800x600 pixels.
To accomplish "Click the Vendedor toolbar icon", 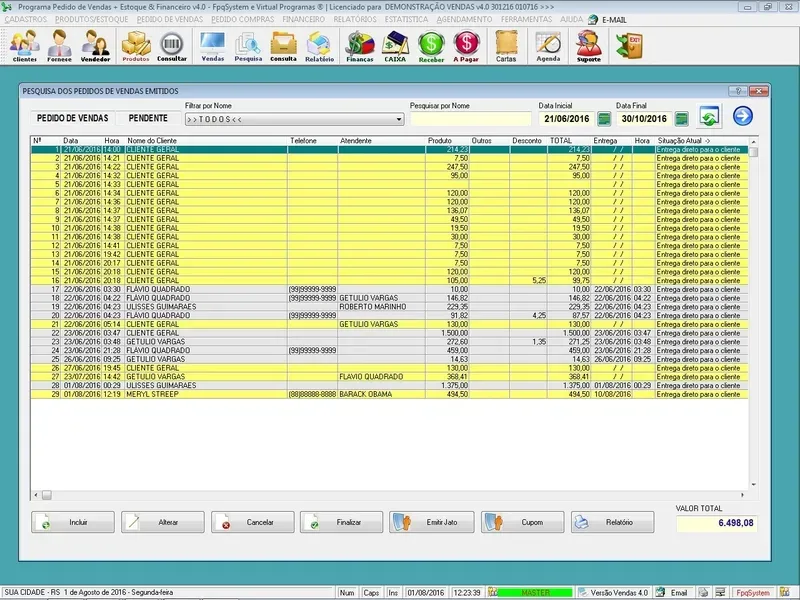I will click(x=96, y=45).
